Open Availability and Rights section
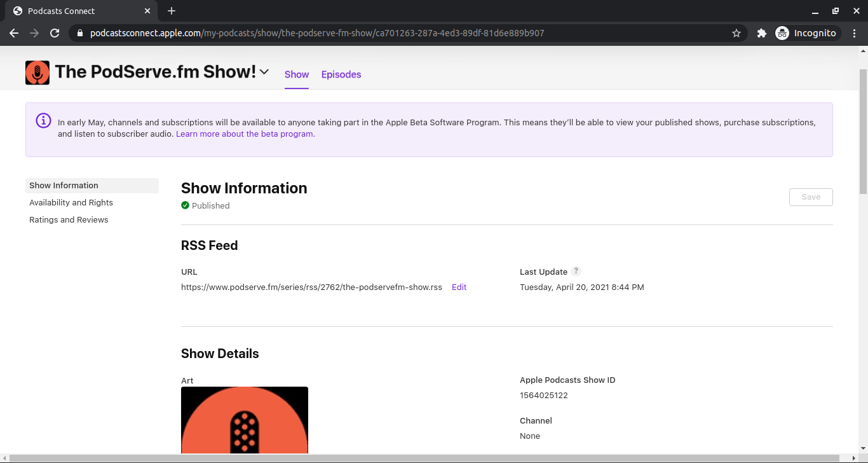Viewport: 868px width, 463px height. 71,203
